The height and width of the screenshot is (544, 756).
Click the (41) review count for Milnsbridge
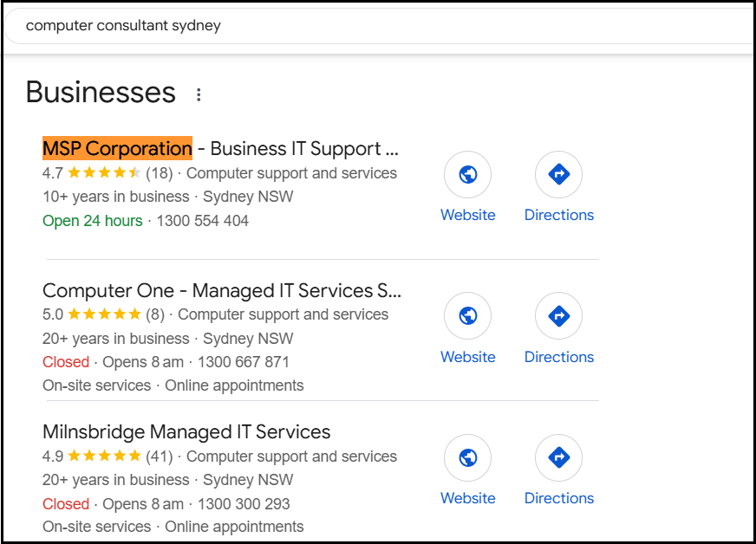pyautogui.click(x=160, y=457)
